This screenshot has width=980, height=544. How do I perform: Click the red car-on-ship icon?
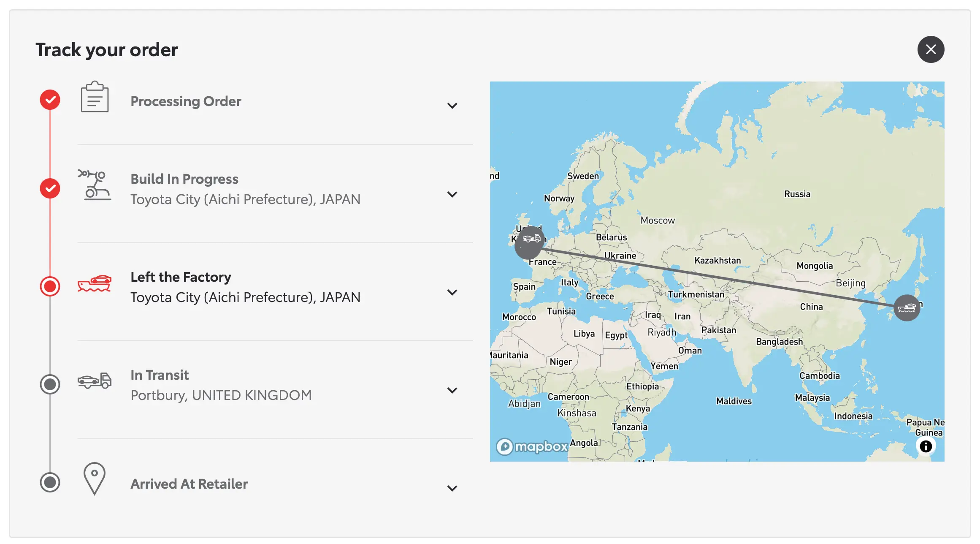pyautogui.click(x=95, y=283)
